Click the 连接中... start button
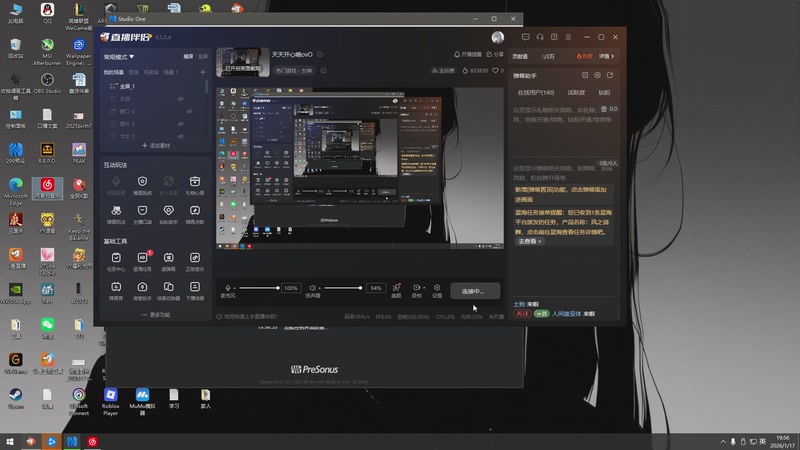 pos(475,291)
